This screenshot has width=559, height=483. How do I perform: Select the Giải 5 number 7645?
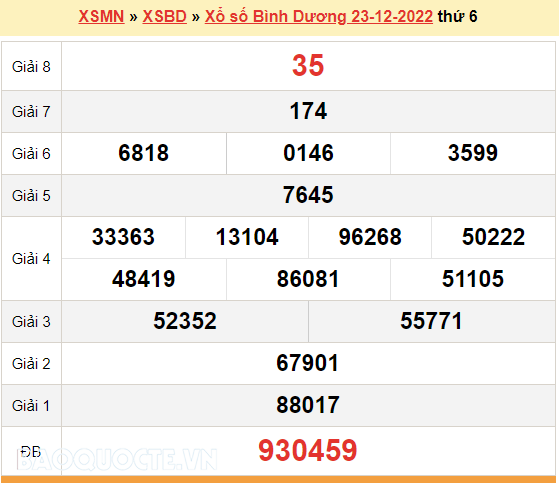(308, 195)
